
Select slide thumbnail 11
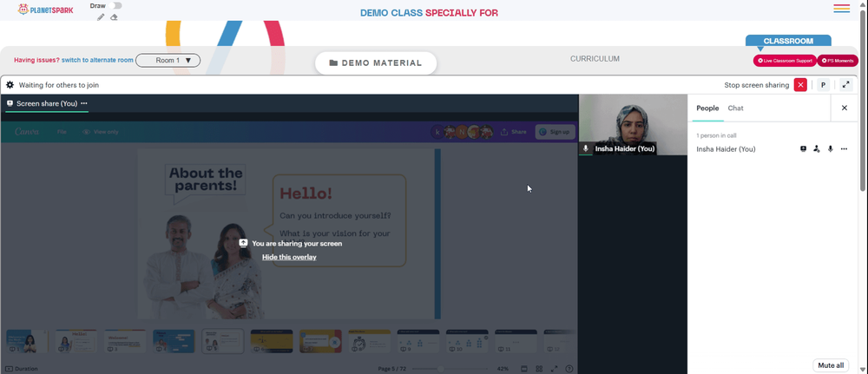[x=516, y=341]
